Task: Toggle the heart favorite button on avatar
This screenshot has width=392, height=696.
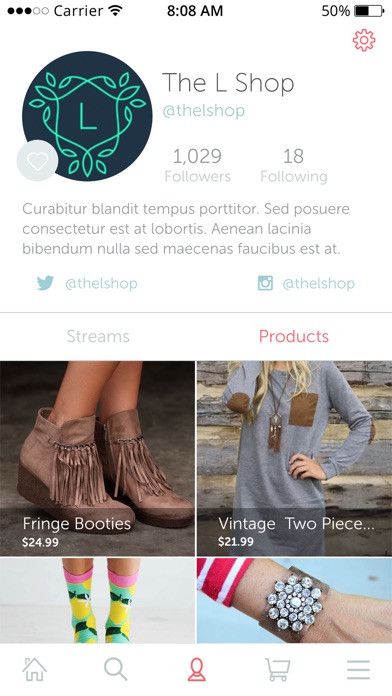Action: (37, 161)
